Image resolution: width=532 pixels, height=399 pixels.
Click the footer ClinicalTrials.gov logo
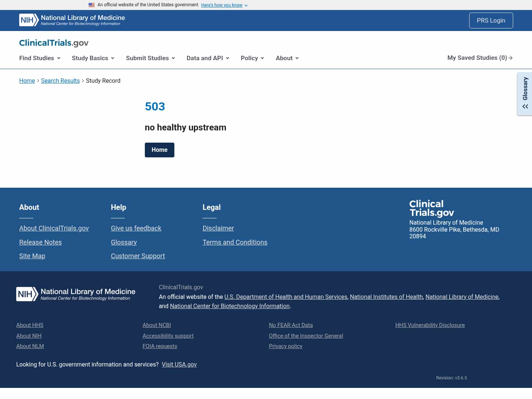[432, 208]
